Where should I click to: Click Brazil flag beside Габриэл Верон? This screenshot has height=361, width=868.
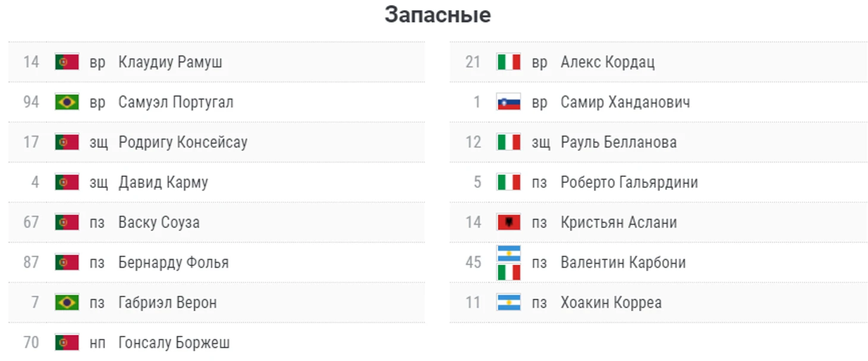click(67, 302)
